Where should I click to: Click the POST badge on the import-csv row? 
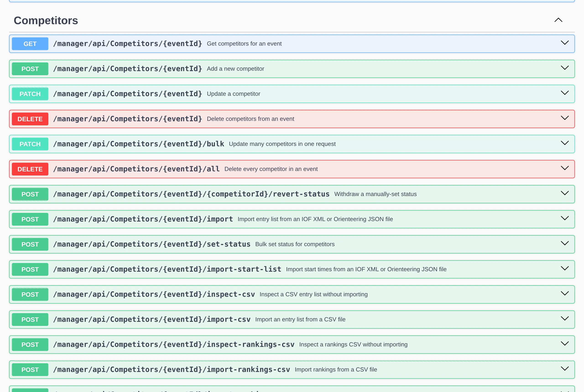coord(30,320)
